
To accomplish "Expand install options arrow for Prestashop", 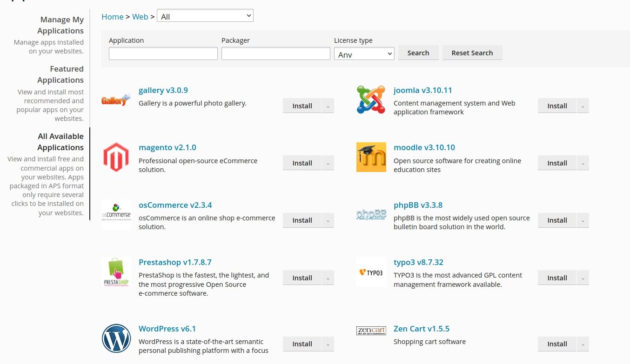I will (x=328, y=278).
